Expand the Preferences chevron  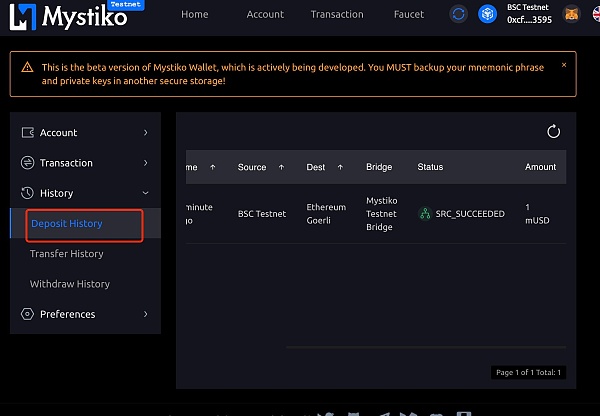tap(145, 314)
